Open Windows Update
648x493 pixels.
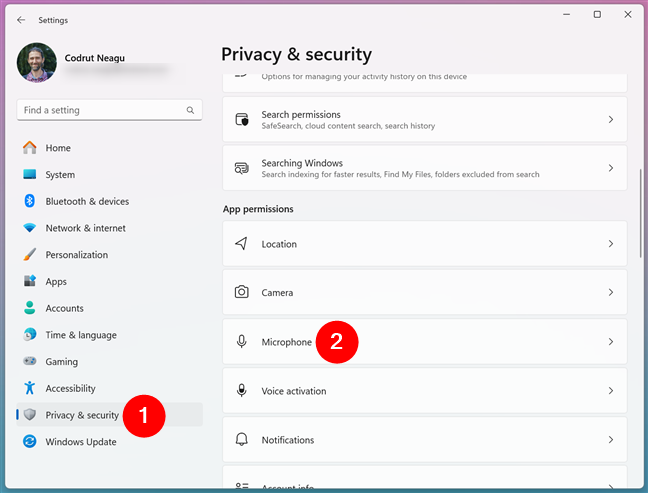click(110, 442)
